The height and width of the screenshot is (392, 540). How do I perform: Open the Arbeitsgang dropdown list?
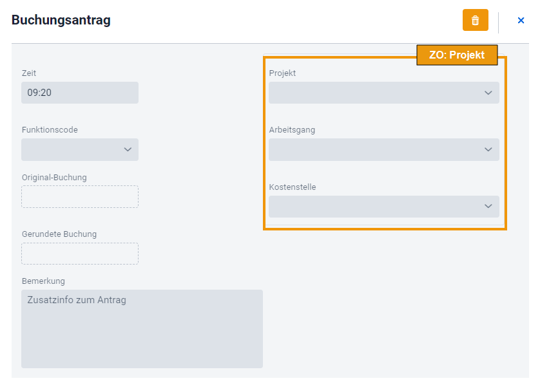384,149
